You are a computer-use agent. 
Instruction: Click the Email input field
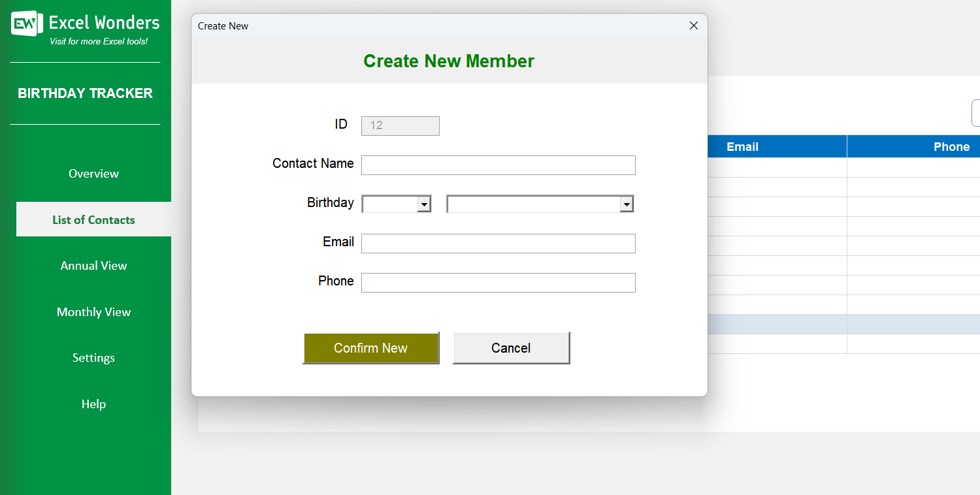(498, 244)
